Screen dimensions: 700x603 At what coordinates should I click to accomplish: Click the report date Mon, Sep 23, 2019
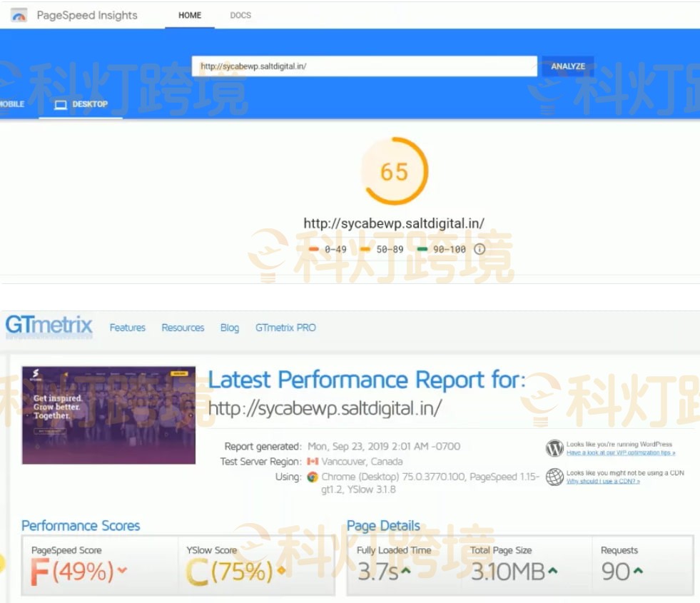pos(384,446)
